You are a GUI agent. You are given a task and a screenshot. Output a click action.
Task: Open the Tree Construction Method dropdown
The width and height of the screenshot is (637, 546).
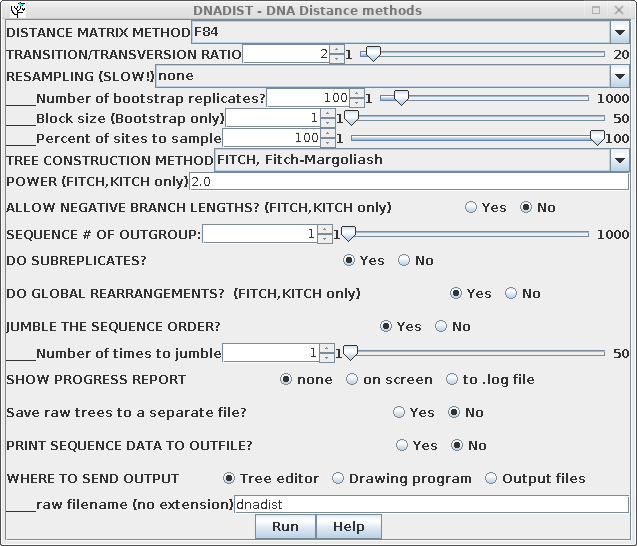619,160
